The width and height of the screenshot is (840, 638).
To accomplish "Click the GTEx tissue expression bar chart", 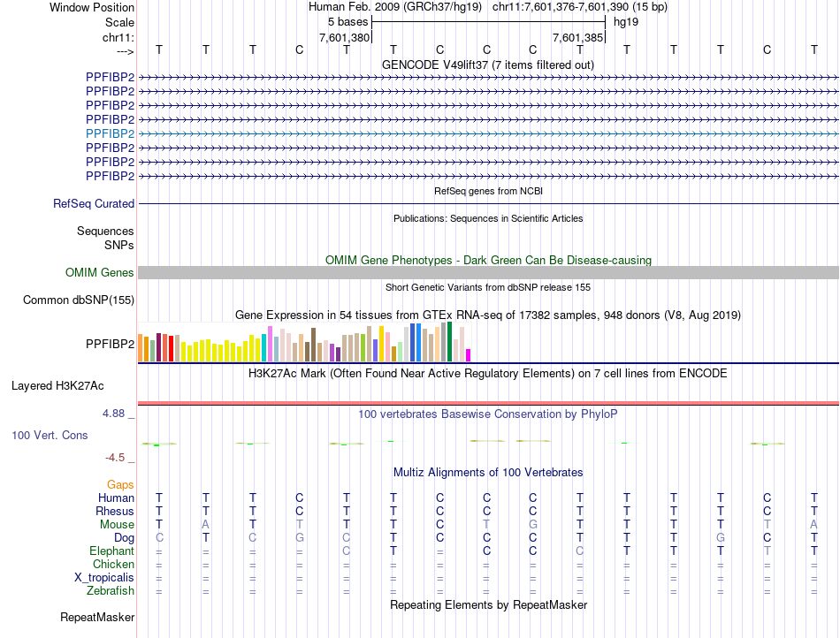I will click(304, 342).
